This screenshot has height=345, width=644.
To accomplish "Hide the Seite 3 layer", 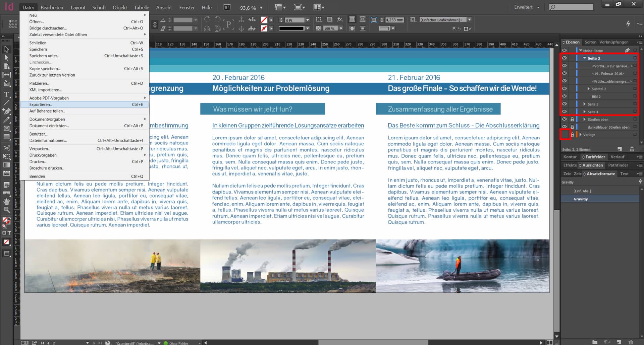I will [x=565, y=104].
